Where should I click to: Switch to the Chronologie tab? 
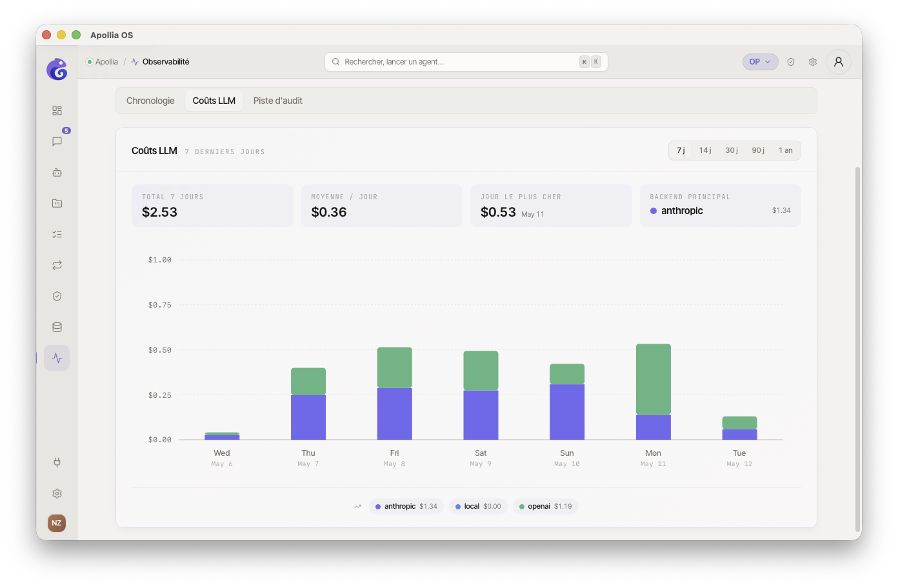pos(150,101)
